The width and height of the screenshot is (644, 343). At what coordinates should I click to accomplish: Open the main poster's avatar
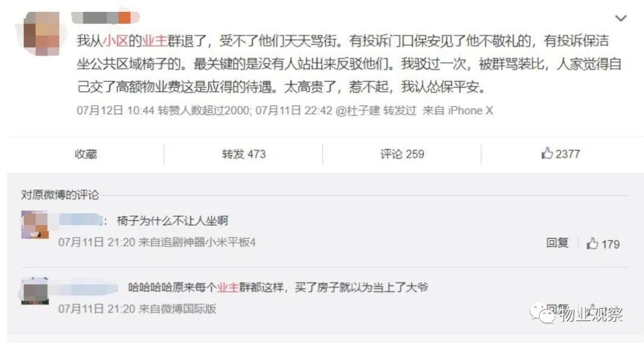[x=41, y=33]
